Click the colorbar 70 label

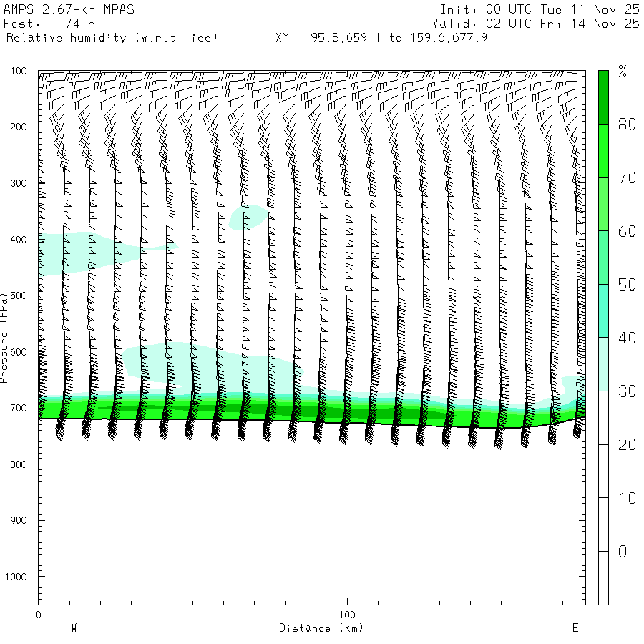[x=627, y=178]
